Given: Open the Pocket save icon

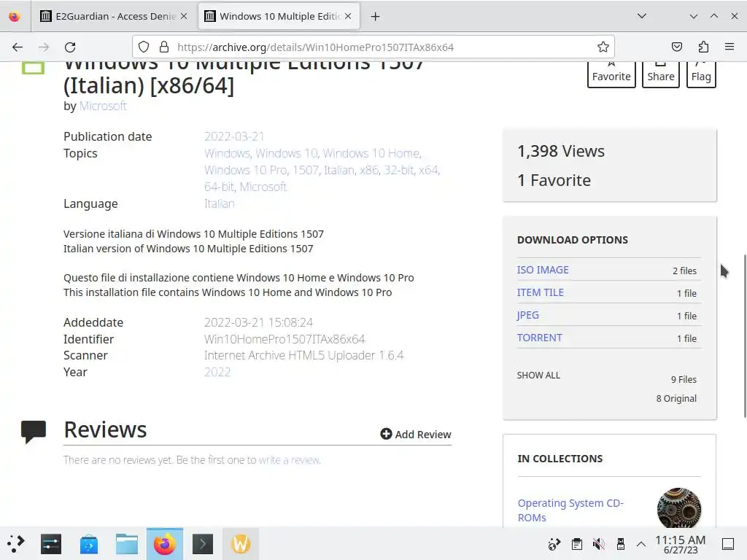Looking at the screenshot, I should [676, 47].
